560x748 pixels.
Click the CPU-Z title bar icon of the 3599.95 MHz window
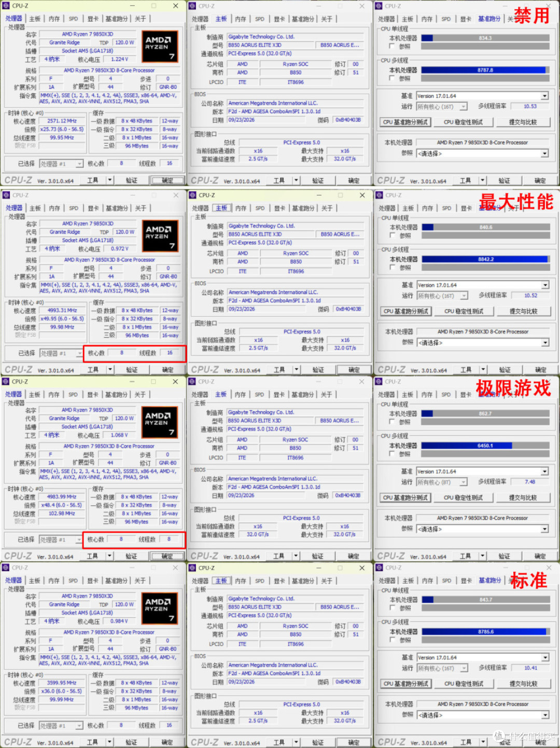(x=6, y=567)
